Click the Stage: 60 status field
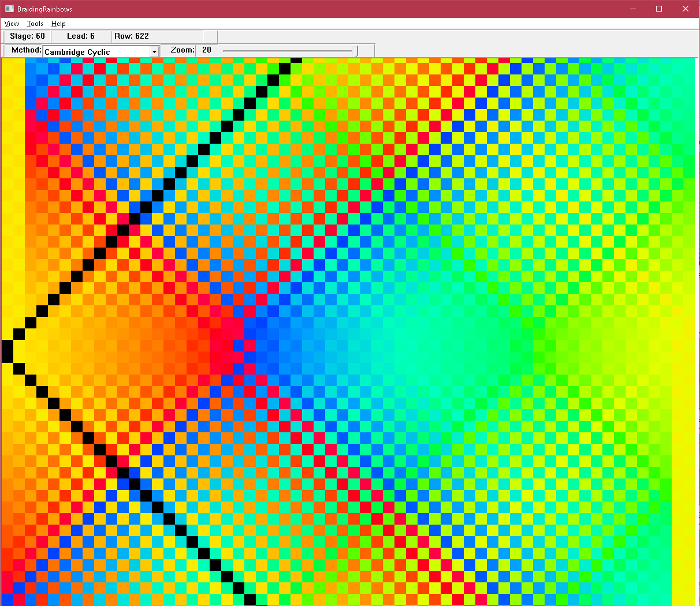 [x=27, y=36]
